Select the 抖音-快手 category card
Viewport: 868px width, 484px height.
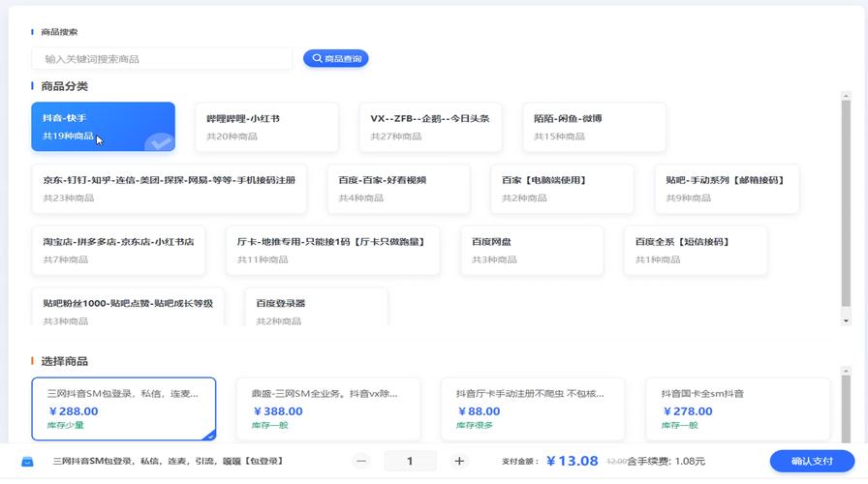point(103,127)
